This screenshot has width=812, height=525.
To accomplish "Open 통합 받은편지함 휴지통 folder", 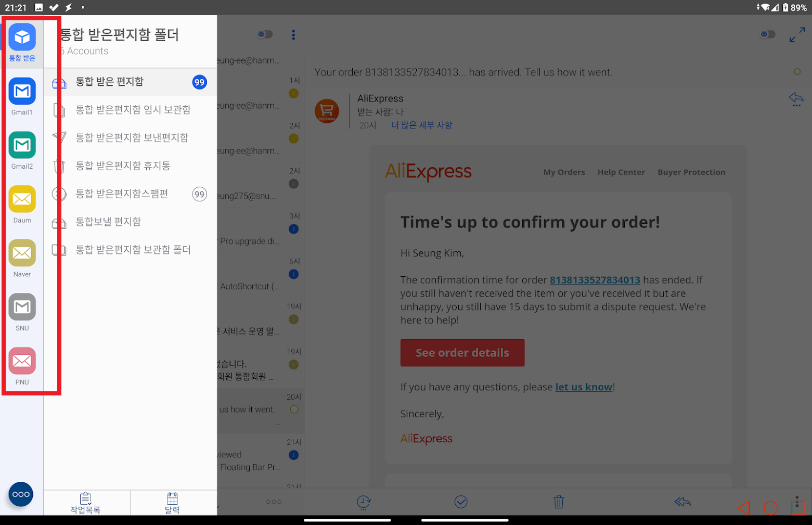I will click(x=130, y=166).
